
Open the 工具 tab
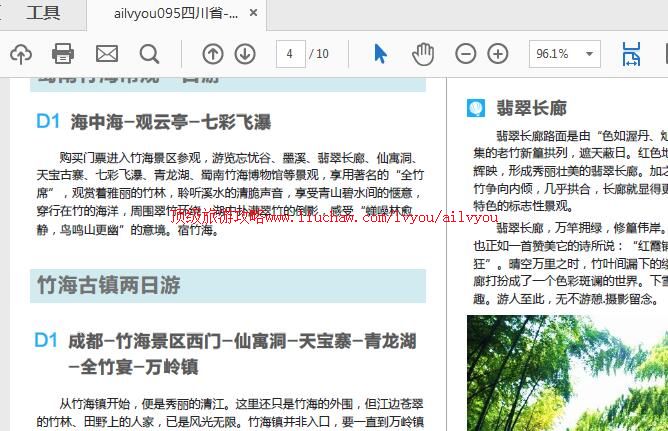click(x=43, y=13)
